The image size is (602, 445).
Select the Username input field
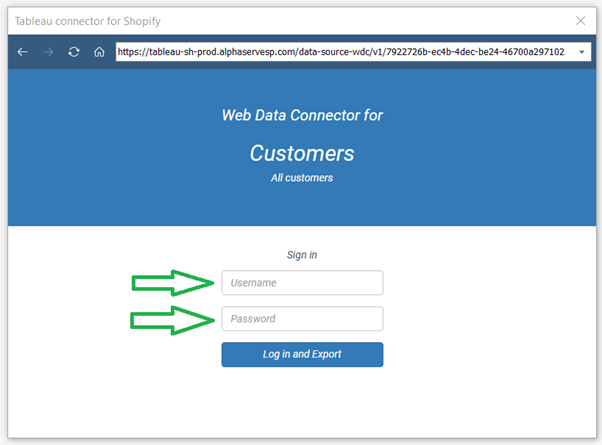pyautogui.click(x=302, y=283)
